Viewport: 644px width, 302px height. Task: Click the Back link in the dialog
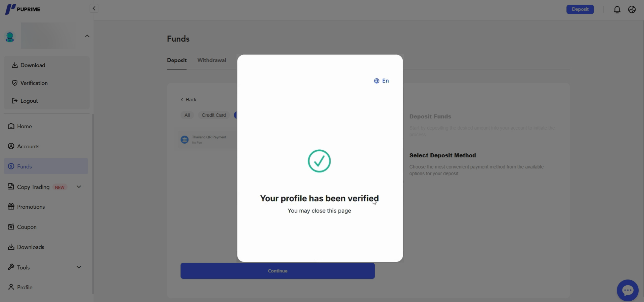(188, 100)
